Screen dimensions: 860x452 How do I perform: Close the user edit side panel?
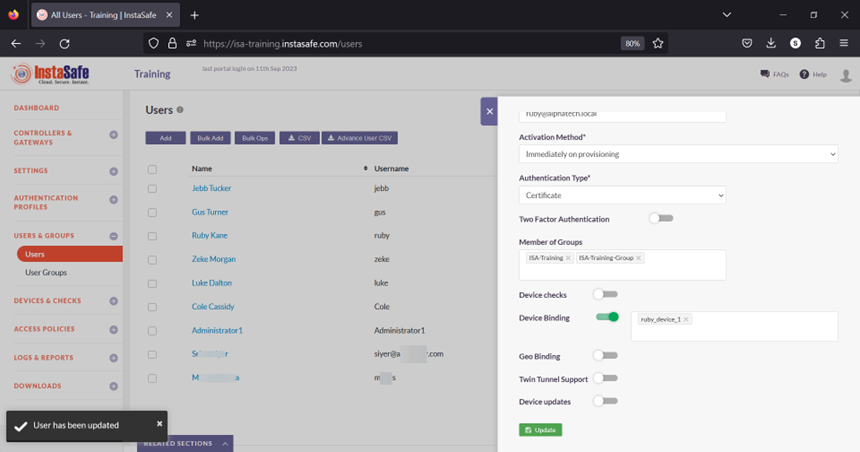click(x=489, y=111)
